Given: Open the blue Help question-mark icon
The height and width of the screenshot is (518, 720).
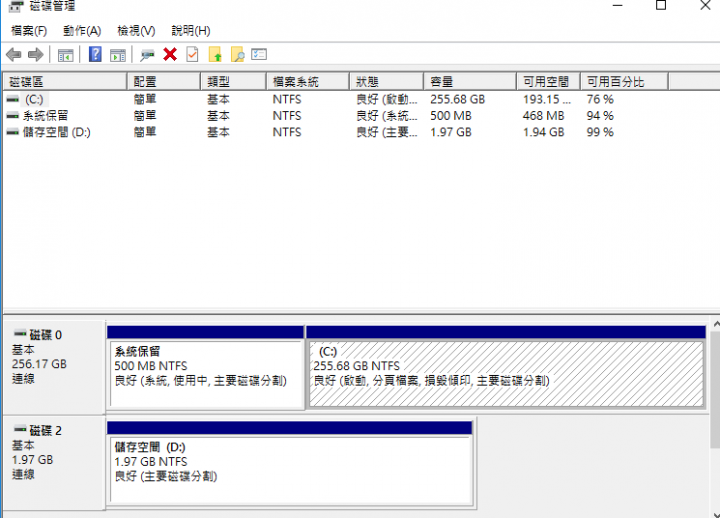Looking at the screenshot, I should tap(95, 55).
